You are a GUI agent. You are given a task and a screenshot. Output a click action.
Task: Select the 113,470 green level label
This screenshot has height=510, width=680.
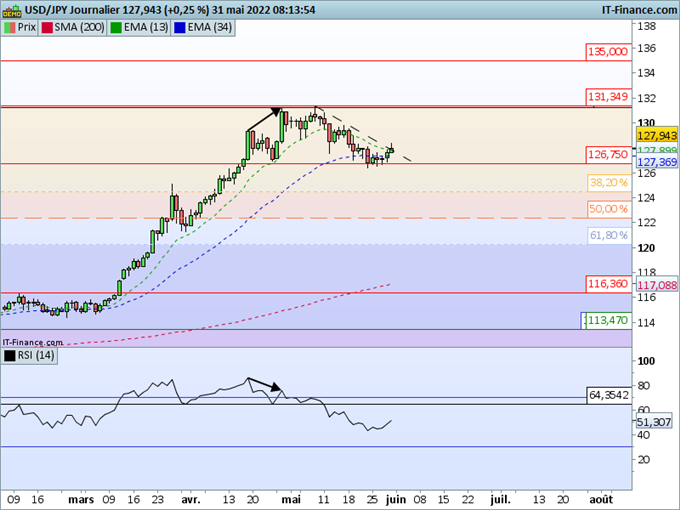click(x=608, y=320)
